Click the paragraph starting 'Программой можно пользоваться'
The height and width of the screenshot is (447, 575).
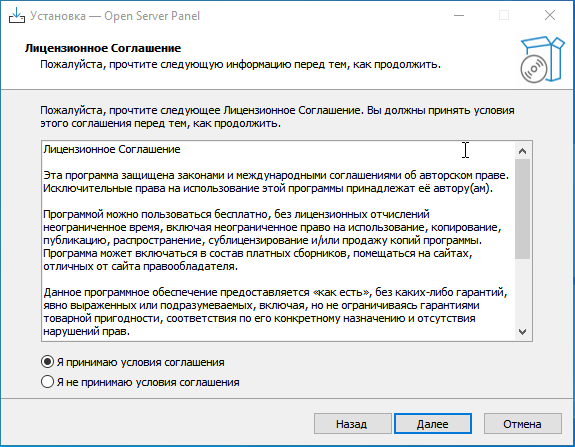[x=272, y=240]
